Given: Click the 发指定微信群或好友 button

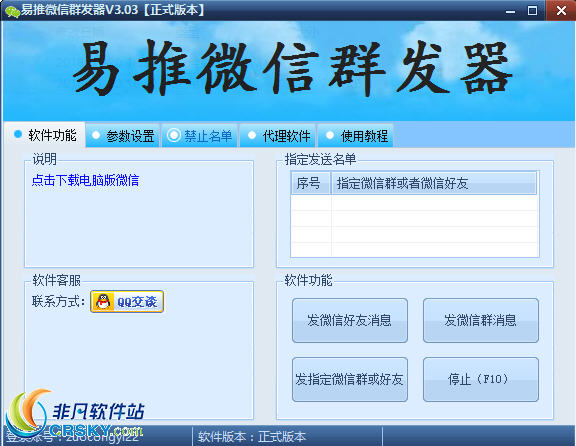Looking at the screenshot, I should click(350, 379).
